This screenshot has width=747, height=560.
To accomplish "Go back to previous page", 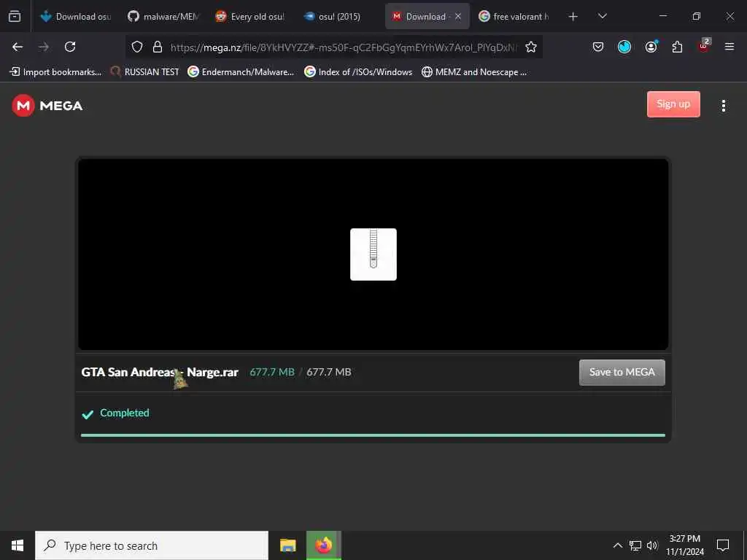I will click(18, 47).
